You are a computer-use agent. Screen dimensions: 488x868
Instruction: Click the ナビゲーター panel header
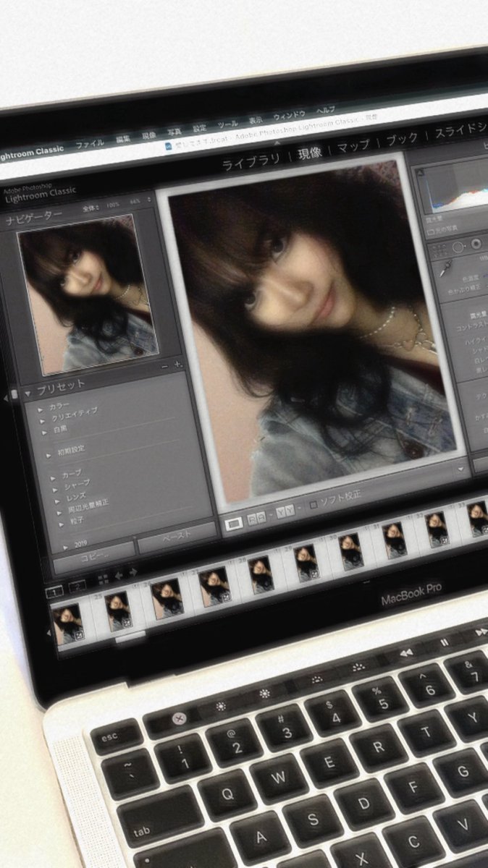click(35, 217)
